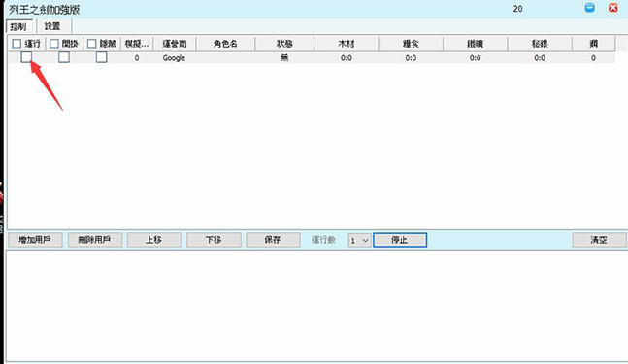Viewport: 628px width, 364px height.
Task: Open the 運行數 dropdown
Action: coord(359,240)
